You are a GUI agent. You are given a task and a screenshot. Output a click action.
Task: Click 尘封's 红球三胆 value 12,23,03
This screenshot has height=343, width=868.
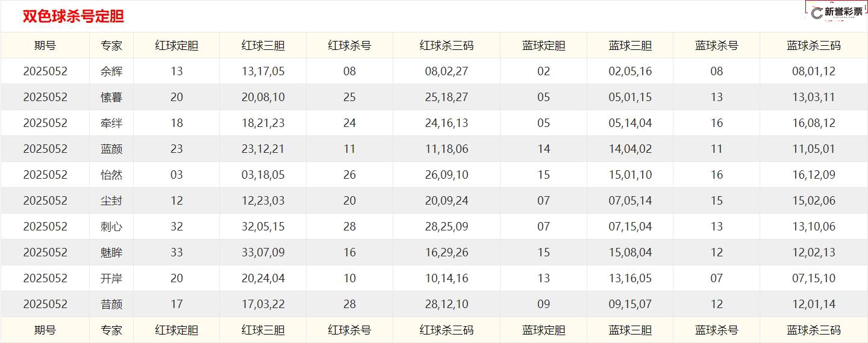tap(263, 200)
